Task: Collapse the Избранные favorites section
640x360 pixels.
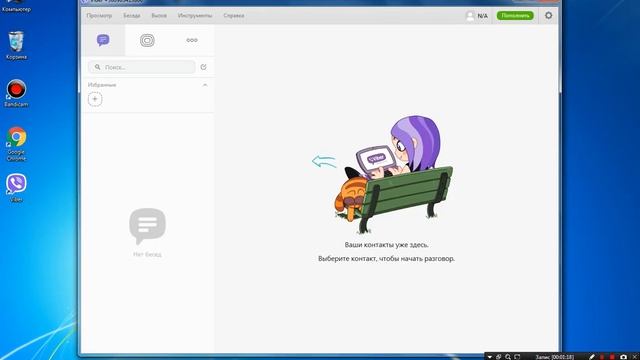Action: coord(205,85)
